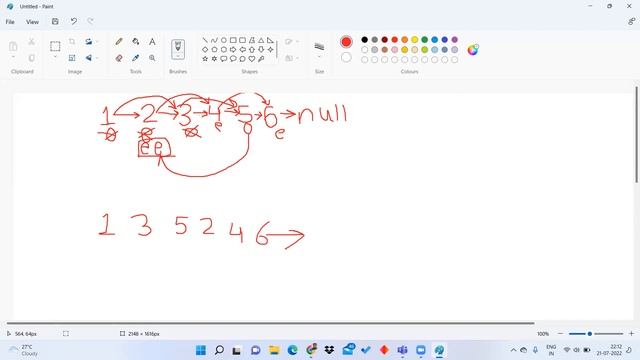The width and height of the screenshot is (640, 360).
Task: Choose the Right arrow shape
Action: 233,49
